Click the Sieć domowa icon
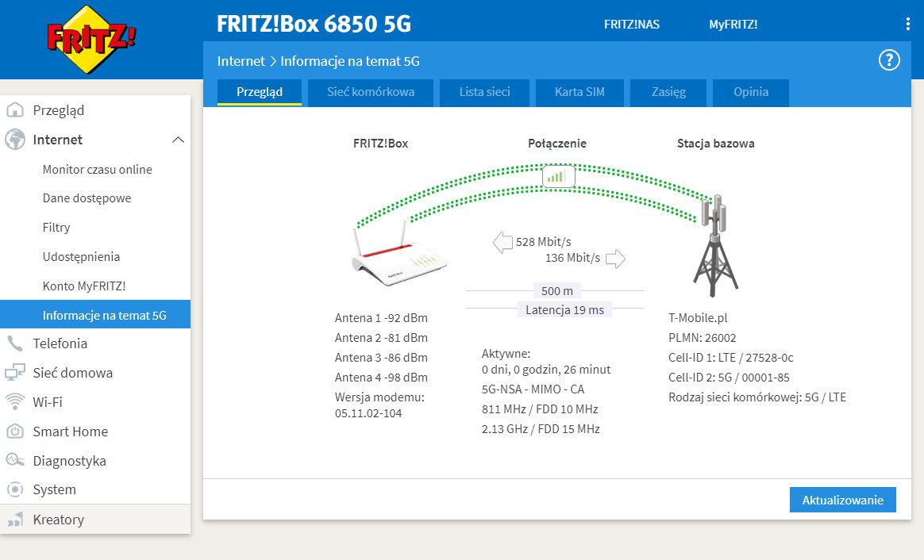 (x=16, y=372)
